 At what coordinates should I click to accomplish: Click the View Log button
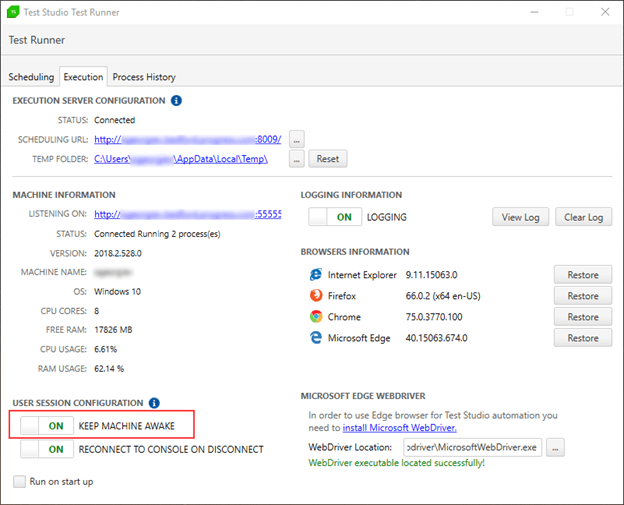pyautogui.click(x=521, y=217)
